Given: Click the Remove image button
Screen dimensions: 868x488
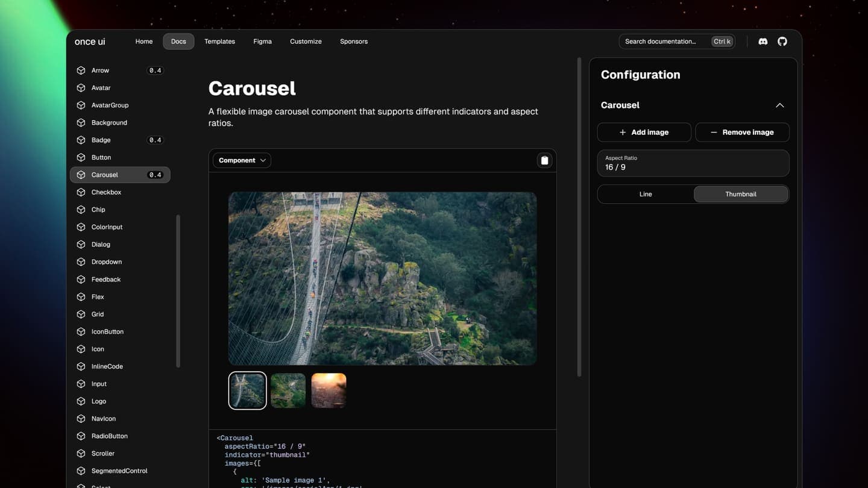Looking at the screenshot, I should click(742, 132).
